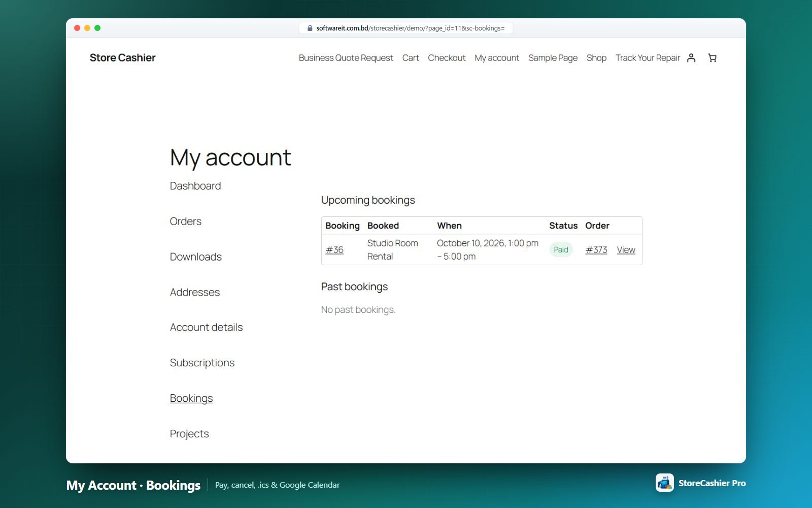Click the browser URL address bar
The image size is (812, 508).
pos(406,28)
